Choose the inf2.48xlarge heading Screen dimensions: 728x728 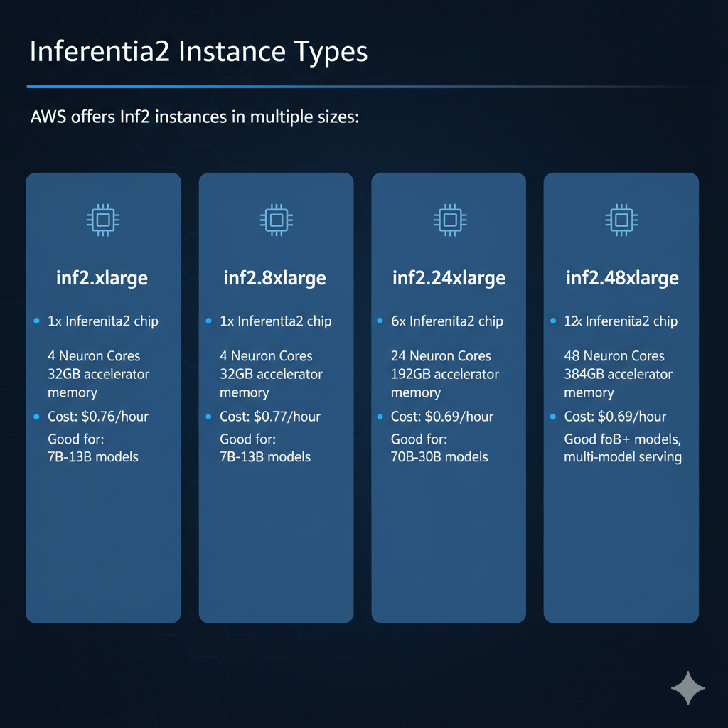pos(622,277)
